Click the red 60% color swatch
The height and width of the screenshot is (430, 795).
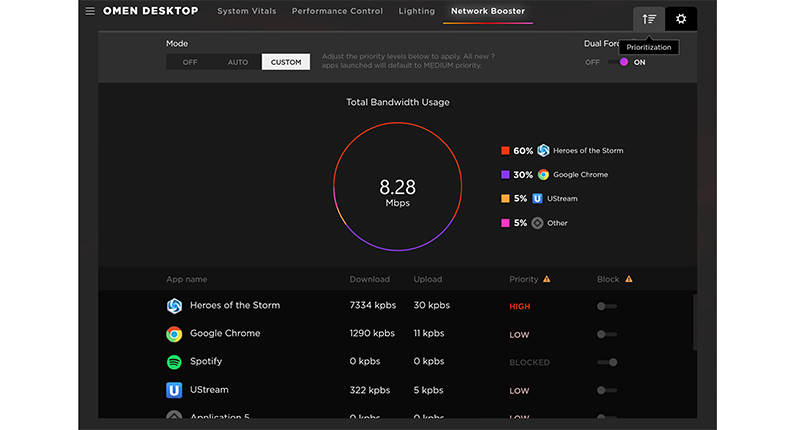click(x=505, y=150)
